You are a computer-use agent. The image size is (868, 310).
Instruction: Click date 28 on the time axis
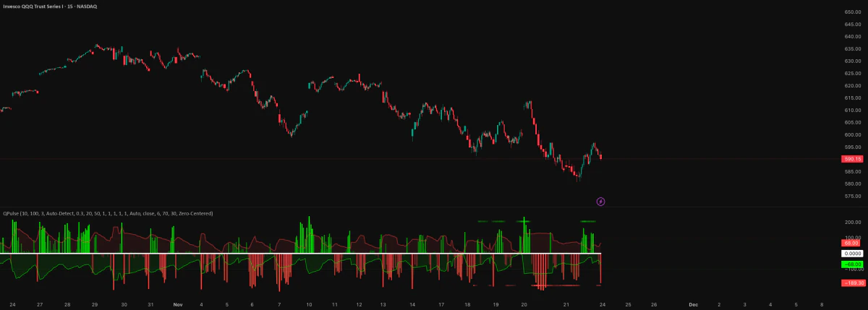67,304
